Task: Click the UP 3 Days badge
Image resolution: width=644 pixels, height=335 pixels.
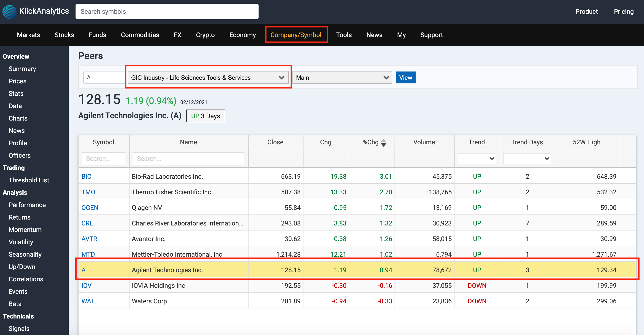Action: click(205, 116)
